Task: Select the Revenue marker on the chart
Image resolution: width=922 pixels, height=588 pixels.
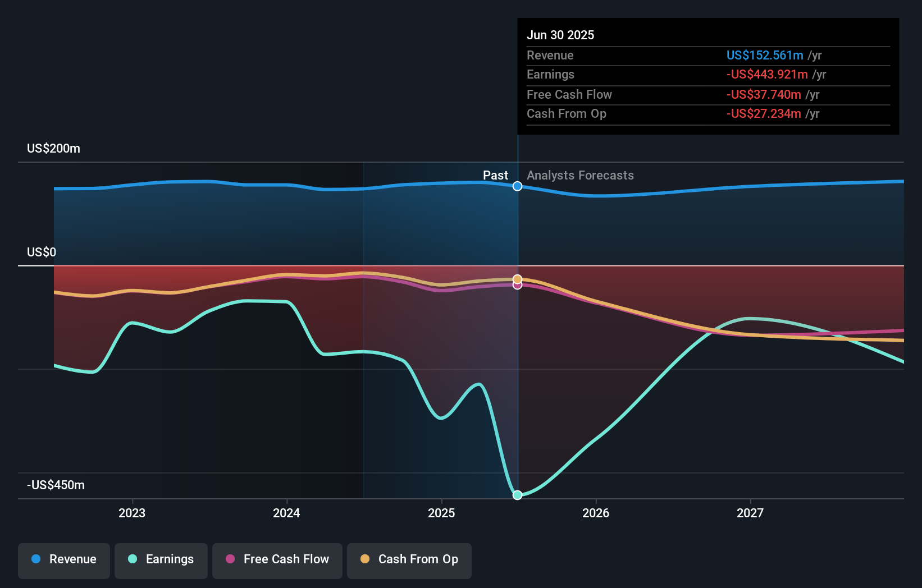Action: [517, 186]
